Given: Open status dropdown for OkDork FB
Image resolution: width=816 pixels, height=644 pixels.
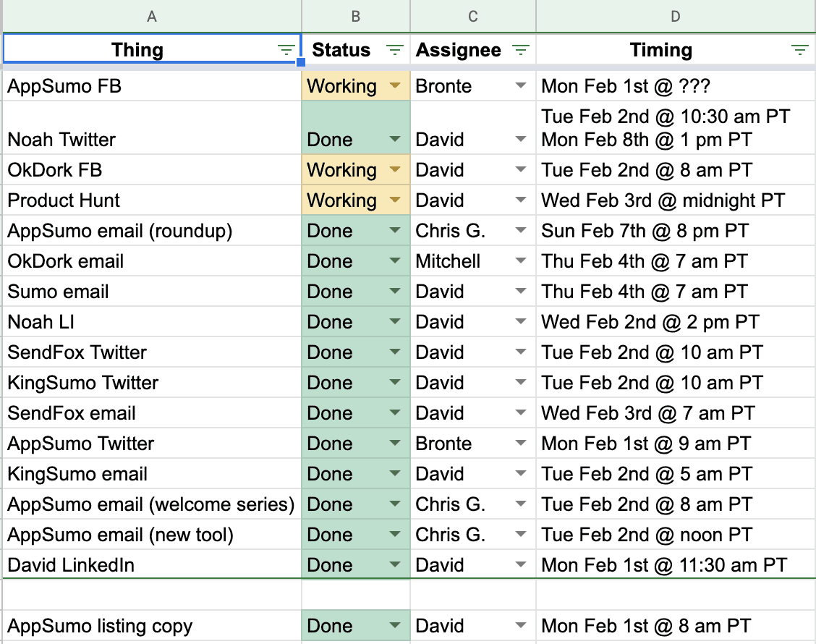Looking at the screenshot, I should [x=395, y=169].
